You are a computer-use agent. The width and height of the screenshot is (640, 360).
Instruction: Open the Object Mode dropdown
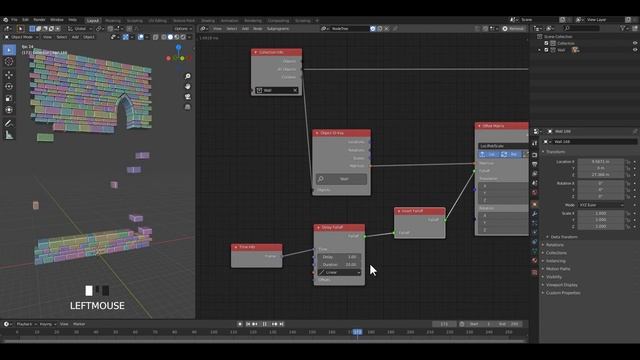tap(21, 37)
